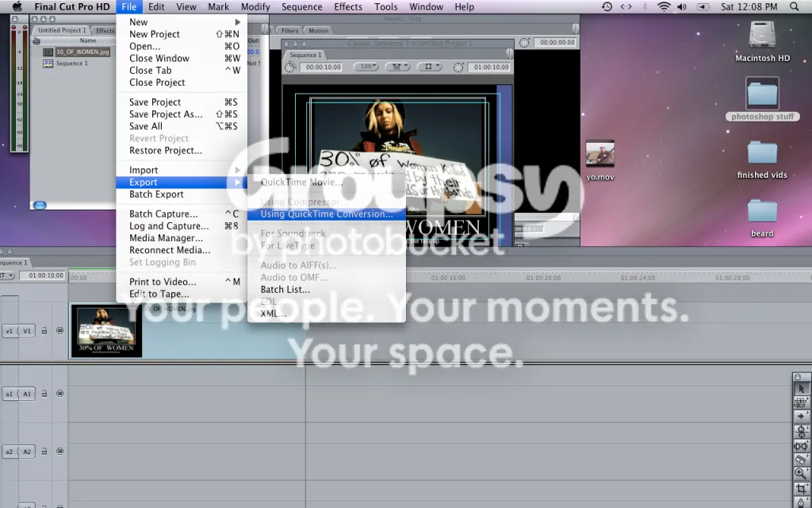Switch to the Motion tab in Viewer
The image size is (812, 508).
pos(319,31)
